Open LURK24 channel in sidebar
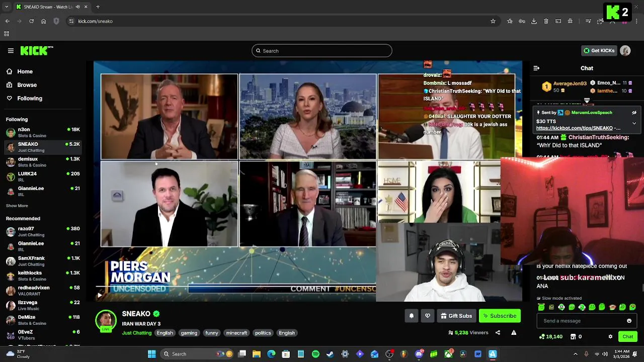Image resolution: width=644 pixels, height=362 pixels. point(43,176)
